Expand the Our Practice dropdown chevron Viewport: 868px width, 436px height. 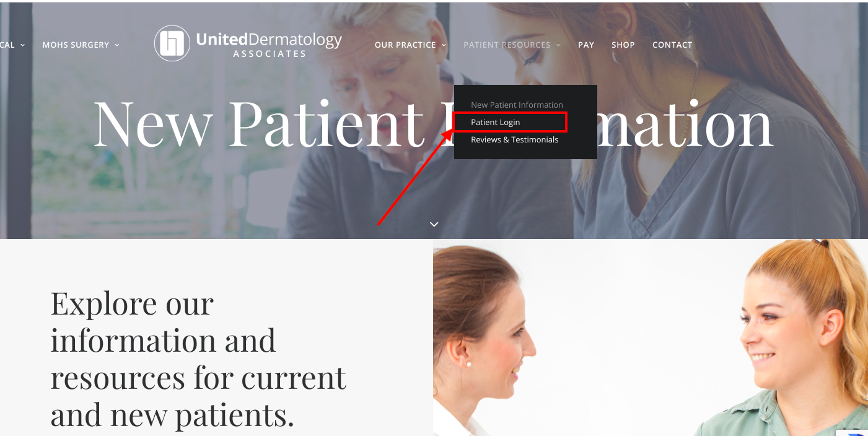pyautogui.click(x=444, y=45)
